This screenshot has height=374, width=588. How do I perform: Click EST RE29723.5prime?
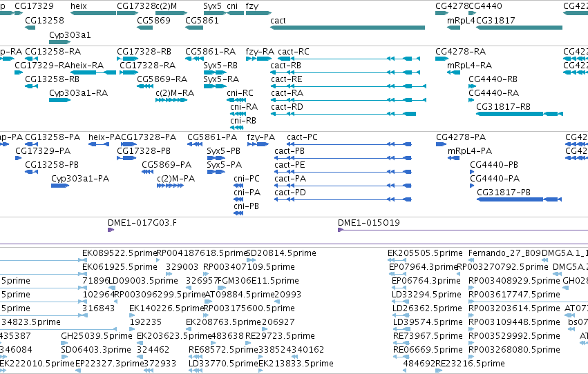[x=280, y=336]
